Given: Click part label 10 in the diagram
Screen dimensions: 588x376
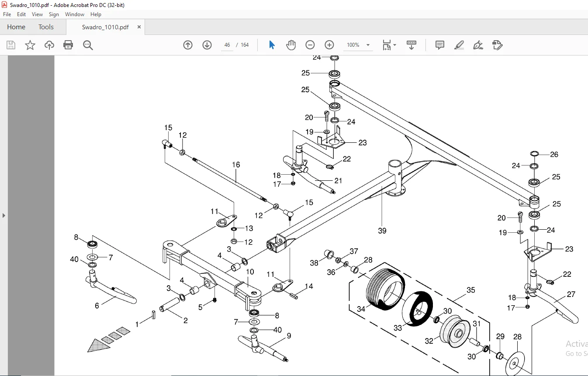Looking at the screenshot, I should [x=250, y=272].
